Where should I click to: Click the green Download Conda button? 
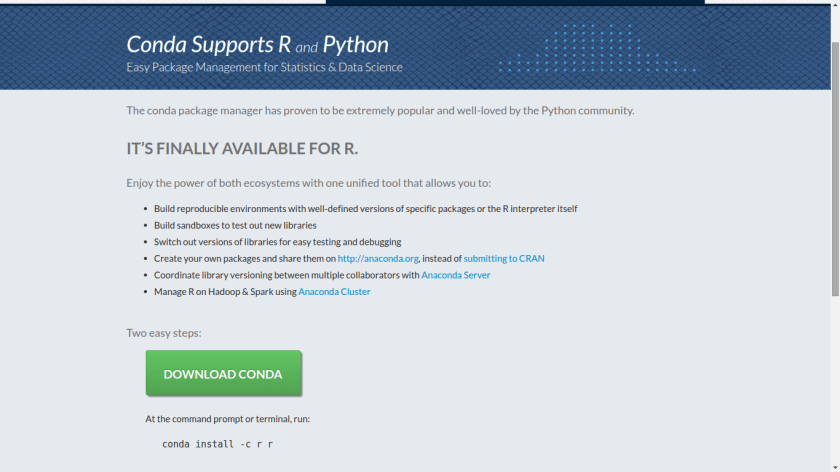pos(223,374)
